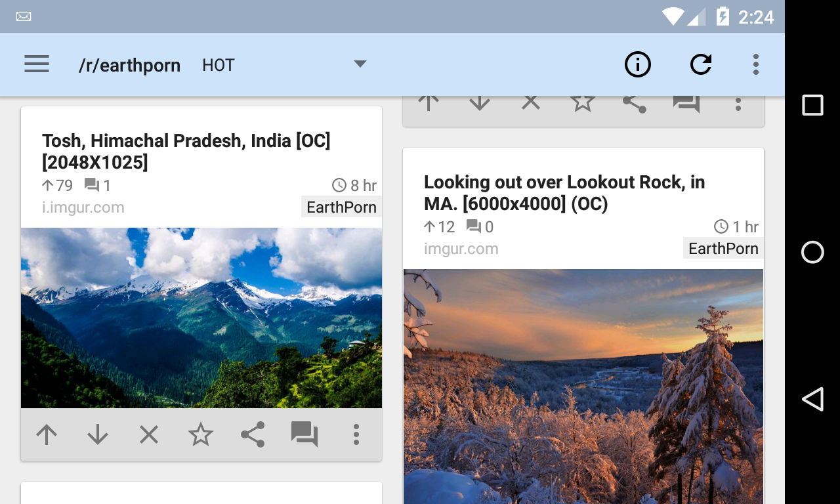Open the Lookout Rock snowy sunset image
The height and width of the screenshot is (504, 840).
click(x=583, y=387)
